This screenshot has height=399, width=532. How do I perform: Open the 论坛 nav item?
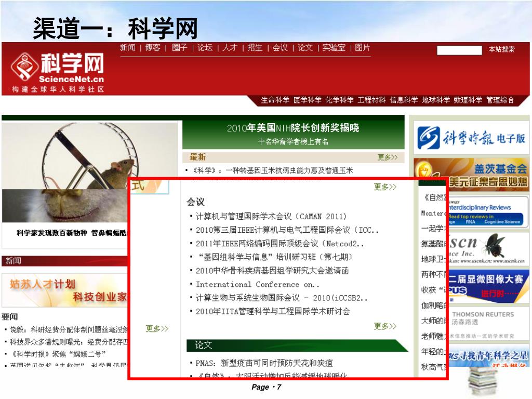coord(205,47)
